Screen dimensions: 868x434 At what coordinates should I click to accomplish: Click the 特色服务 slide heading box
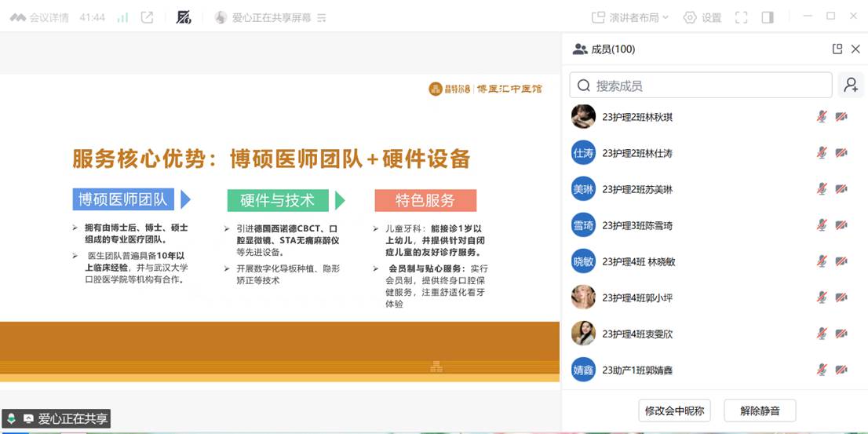[425, 200]
